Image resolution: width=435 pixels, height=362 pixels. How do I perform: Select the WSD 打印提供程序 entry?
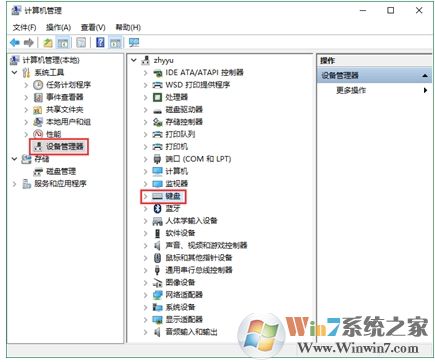(x=198, y=85)
